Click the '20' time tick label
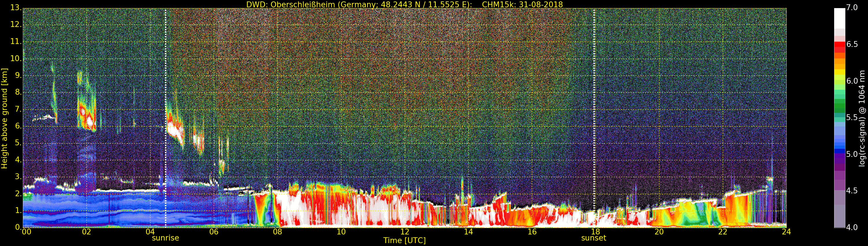The image size is (868, 246). (659, 232)
